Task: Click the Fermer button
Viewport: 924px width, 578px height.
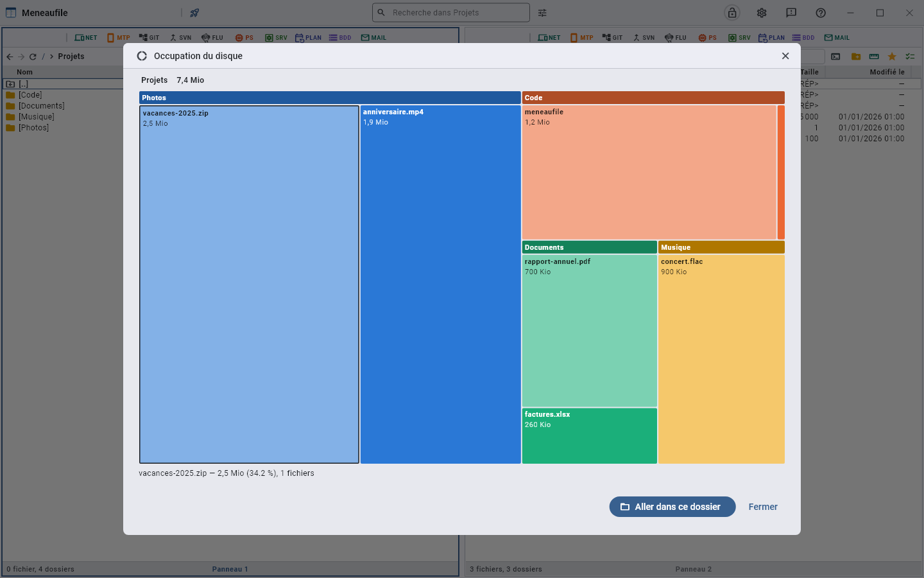Action: [x=763, y=507]
